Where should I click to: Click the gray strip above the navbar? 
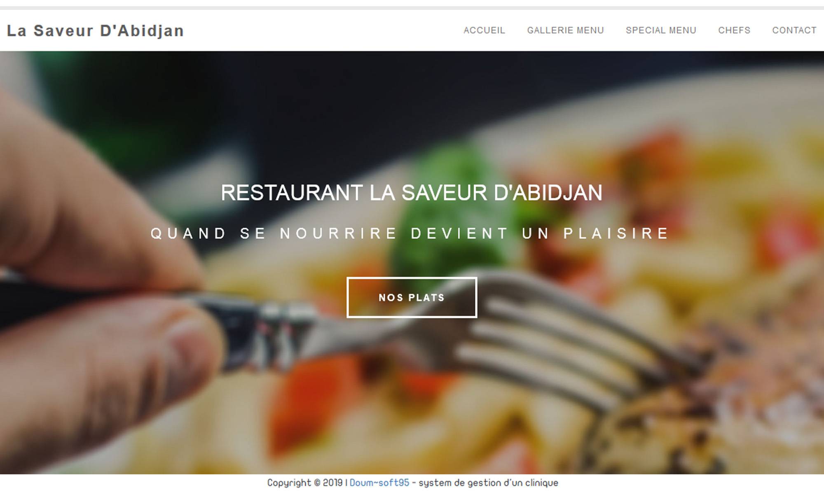(x=412, y=8)
